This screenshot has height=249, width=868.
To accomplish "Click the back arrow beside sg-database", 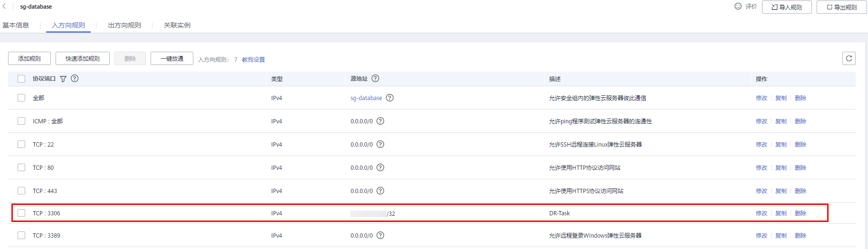I will [4, 7].
